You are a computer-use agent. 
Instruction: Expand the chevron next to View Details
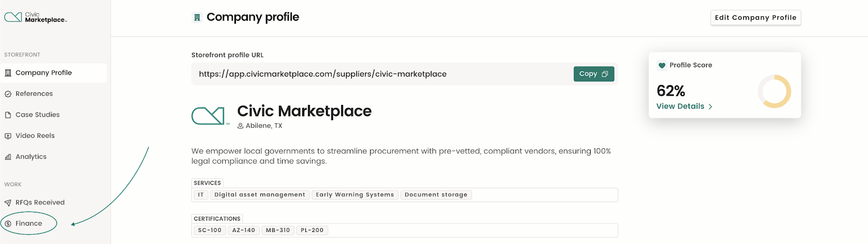click(710, 107)
